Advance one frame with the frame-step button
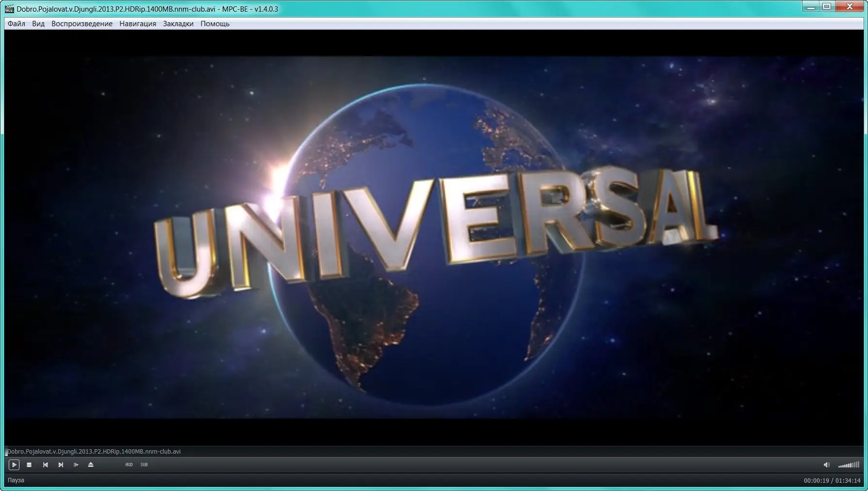The width and height of the screenshot is (868, 491). (x=76, y=465)
